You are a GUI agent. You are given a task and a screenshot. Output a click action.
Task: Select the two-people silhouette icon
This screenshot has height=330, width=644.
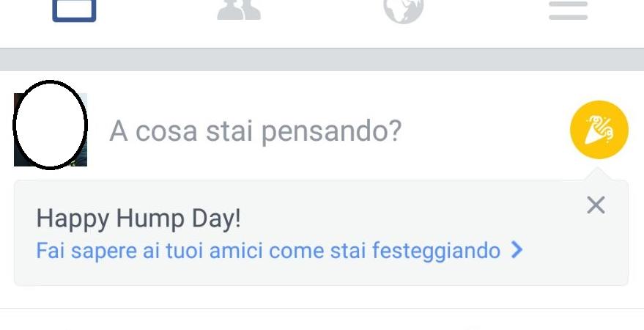(x=239, y=10)
